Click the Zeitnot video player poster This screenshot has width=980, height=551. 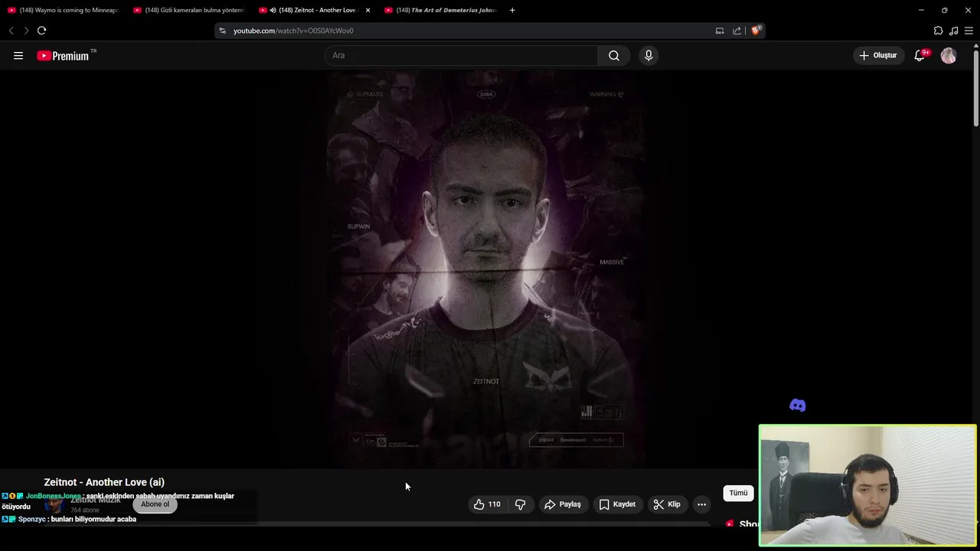485,269
